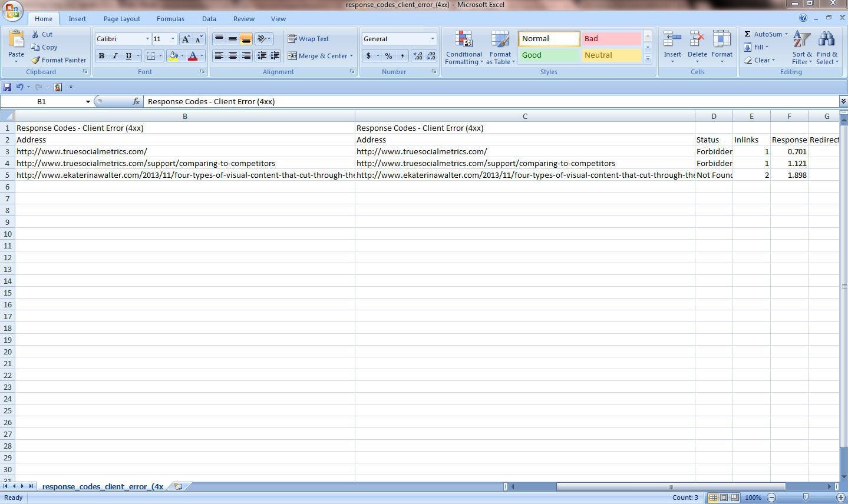Switch to Normal view in status bar
This screenshot has height=504, width=848.
tap(713, 498)
